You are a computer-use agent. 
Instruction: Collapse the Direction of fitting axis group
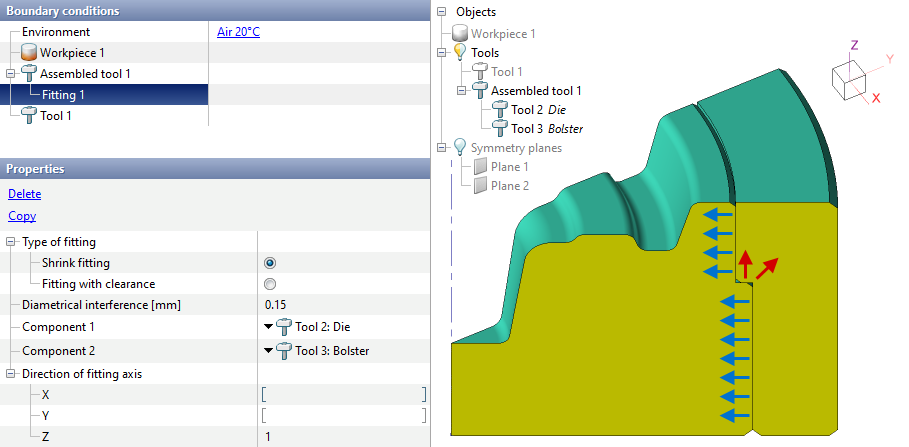(10, 374)
